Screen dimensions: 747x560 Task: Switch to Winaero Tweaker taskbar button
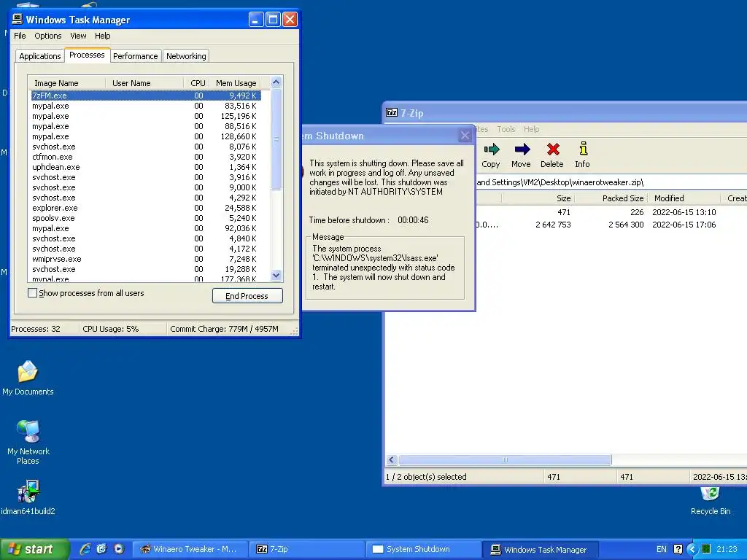(x=190, y=549)
